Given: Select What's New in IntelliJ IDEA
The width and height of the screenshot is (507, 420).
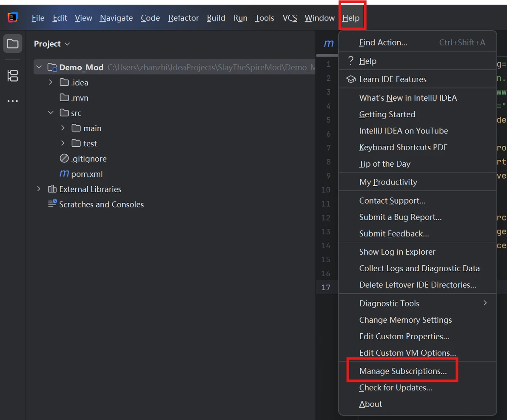Looking at the screenshot, I should coord(418,98).
